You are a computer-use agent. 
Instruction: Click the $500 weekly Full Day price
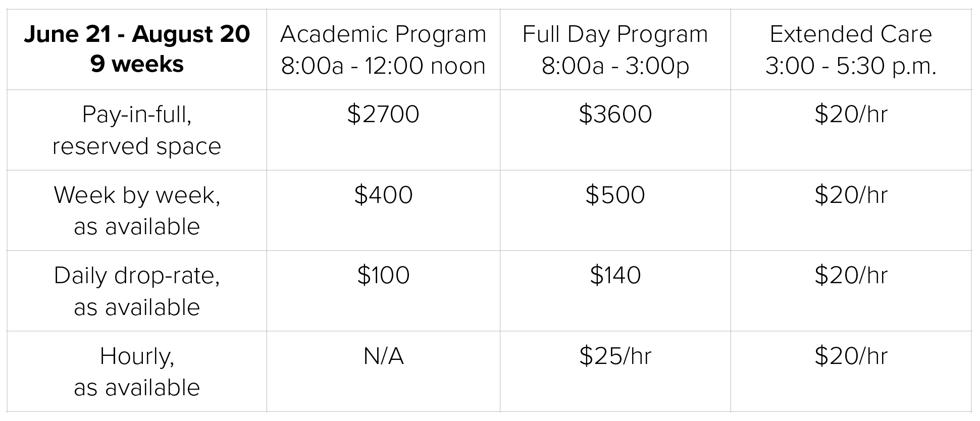(615, 195)
